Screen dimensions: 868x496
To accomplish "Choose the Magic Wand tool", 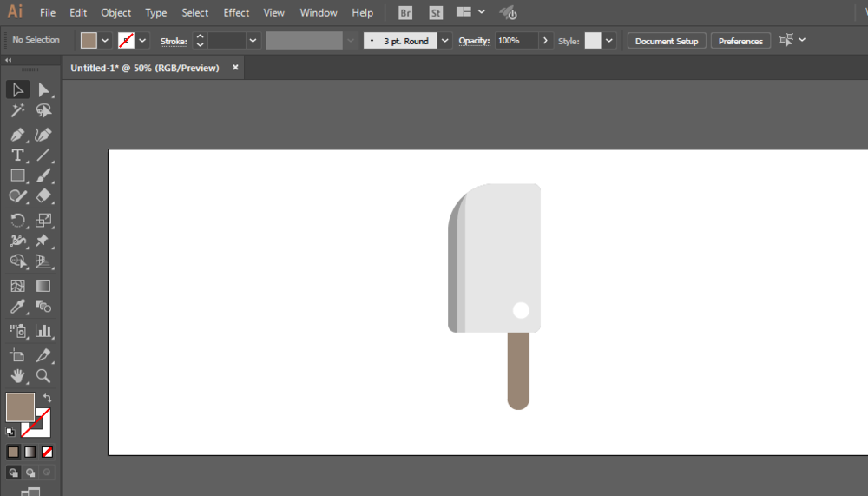I will pyautogui.click(x=17, y=110).
